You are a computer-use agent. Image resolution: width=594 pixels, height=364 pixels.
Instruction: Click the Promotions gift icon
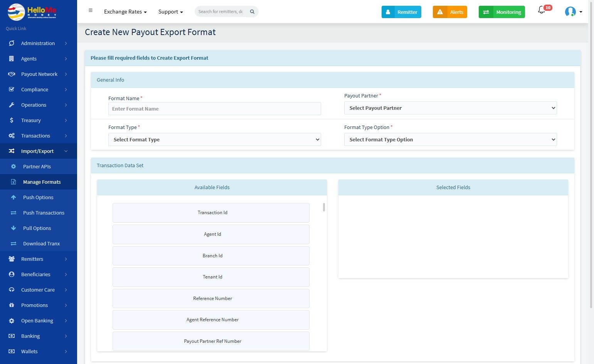12,305
